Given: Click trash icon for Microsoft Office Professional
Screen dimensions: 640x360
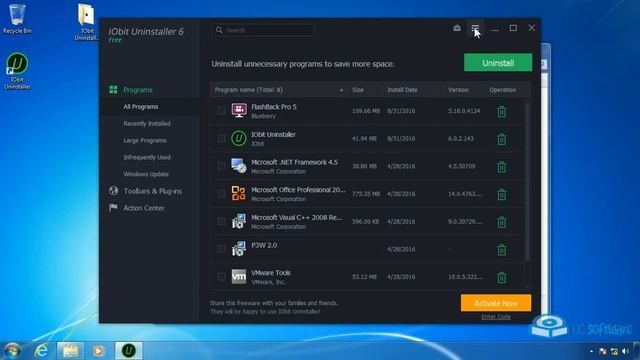Looking at the screenshot, I should click(x=502, y=194).
